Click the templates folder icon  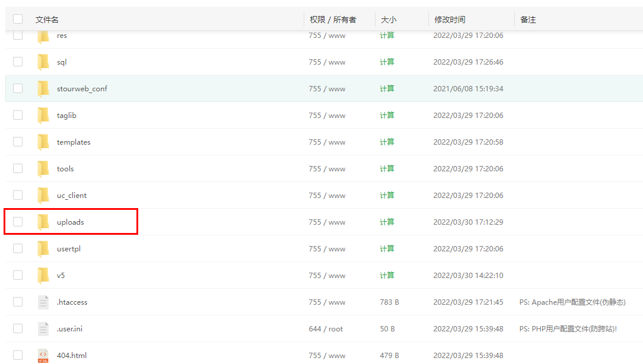click(x=43, y=142)
